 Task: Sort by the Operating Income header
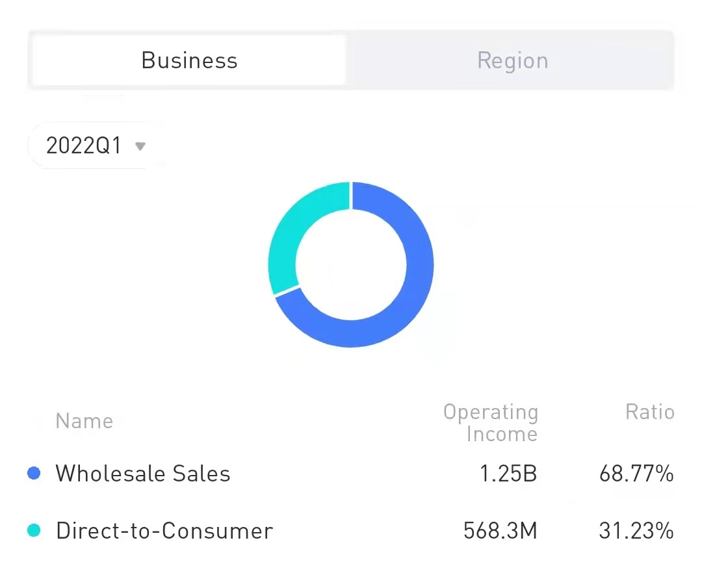coord(491,423)
